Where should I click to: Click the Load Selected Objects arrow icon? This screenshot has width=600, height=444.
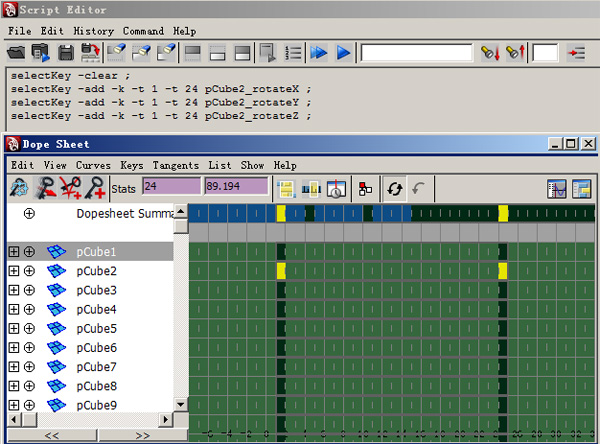[x=419, y=189]
